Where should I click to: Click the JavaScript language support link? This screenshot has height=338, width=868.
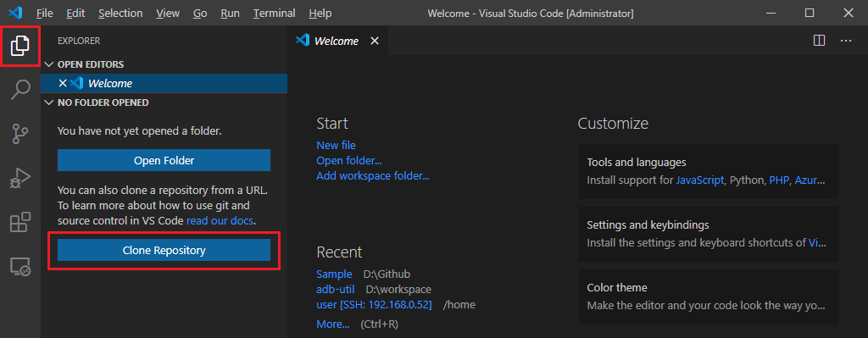tap(700, 180)
